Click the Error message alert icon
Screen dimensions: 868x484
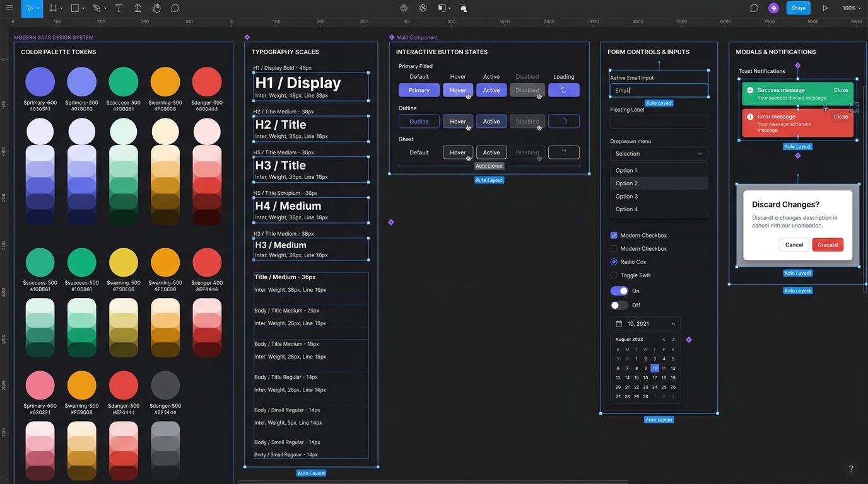[x=750, y=117]
